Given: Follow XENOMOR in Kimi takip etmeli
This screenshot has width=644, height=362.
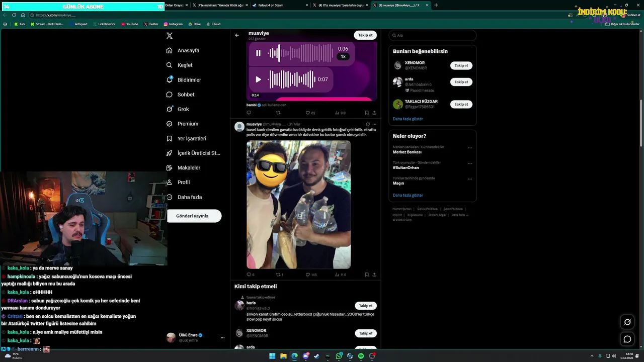Looking at the screenshot, I should tap(365, 333).
